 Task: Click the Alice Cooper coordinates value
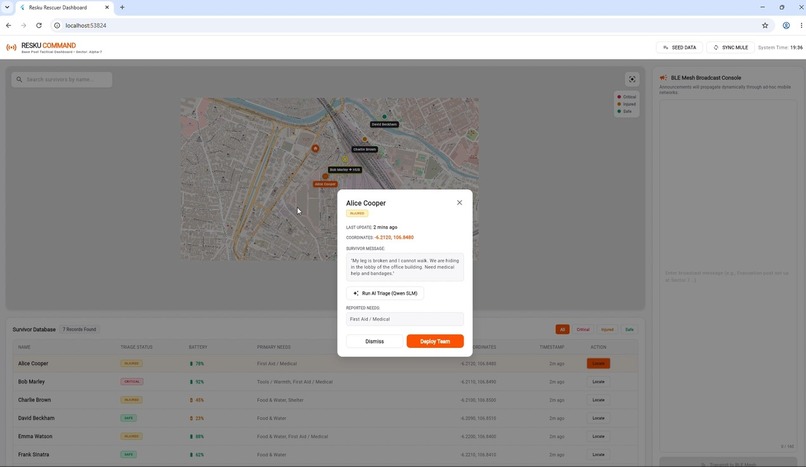click(x=394, y=237)
